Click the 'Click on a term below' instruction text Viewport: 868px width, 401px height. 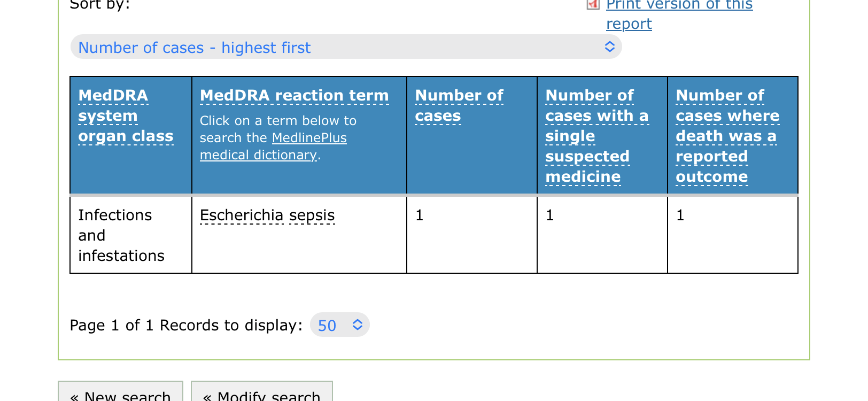point(278,121)
